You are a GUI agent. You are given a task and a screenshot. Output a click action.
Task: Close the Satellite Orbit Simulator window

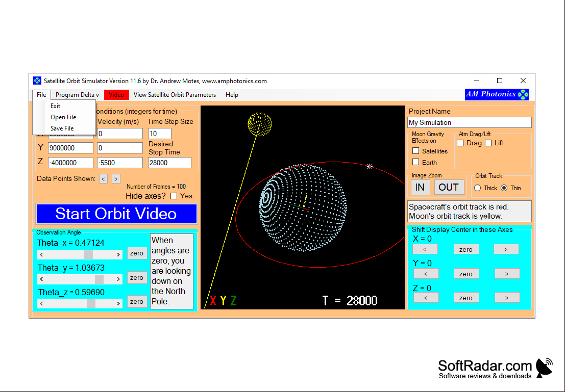point(523,81)
